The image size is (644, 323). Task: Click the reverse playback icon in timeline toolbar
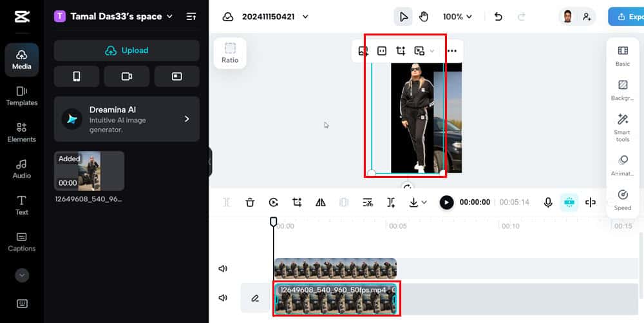274,202
